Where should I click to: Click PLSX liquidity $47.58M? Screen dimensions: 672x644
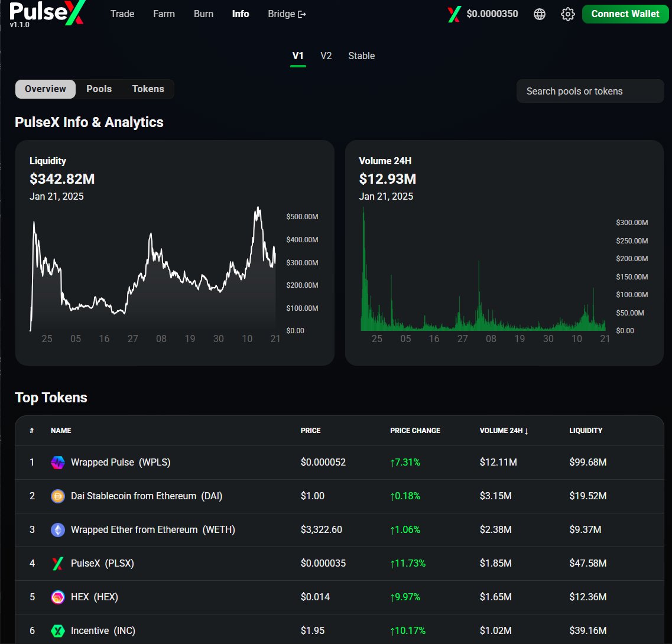tap(587, 564)
